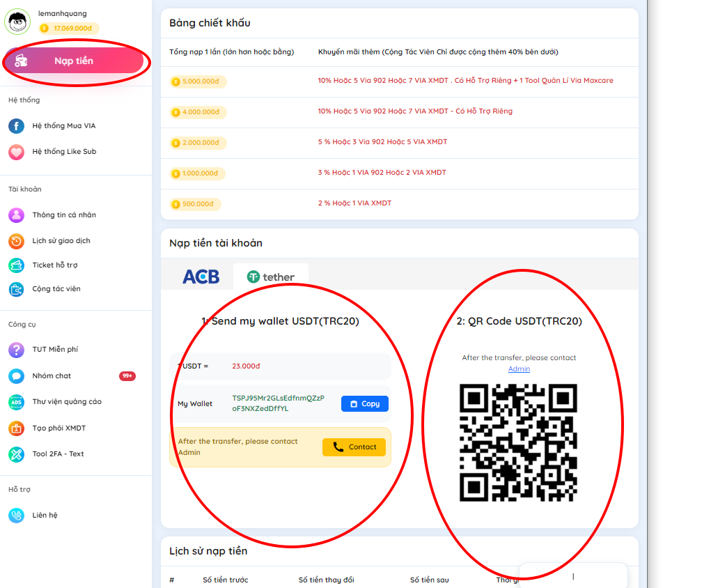Open Hệ thống Mua VIA Facebook icon
This screenshot has height=588, width=718.
pyautogui.click(x=17, y=126)
